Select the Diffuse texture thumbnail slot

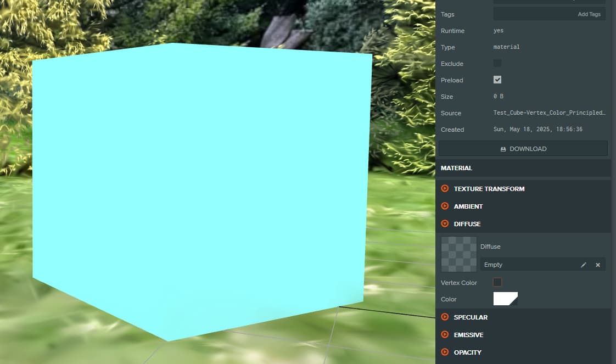pyautogui.click(x=459, y=254)
